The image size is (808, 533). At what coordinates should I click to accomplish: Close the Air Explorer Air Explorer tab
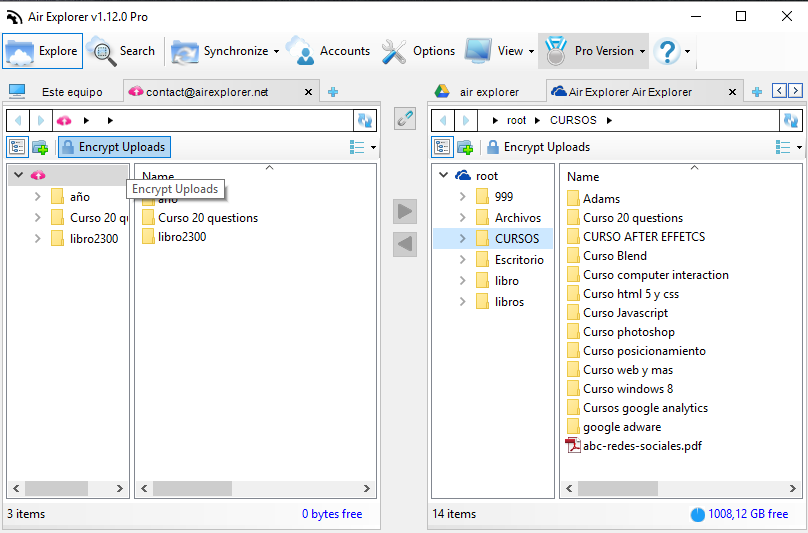point(732,92)
